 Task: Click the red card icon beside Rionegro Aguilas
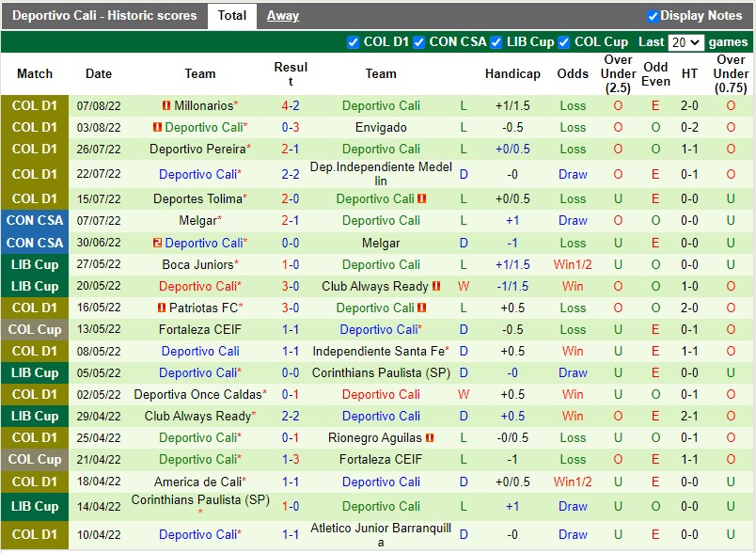click(430, 437)
